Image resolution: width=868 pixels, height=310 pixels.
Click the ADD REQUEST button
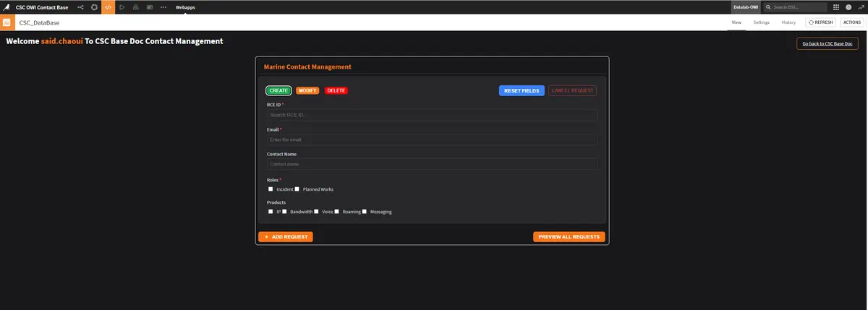click(x=286, y=236)
